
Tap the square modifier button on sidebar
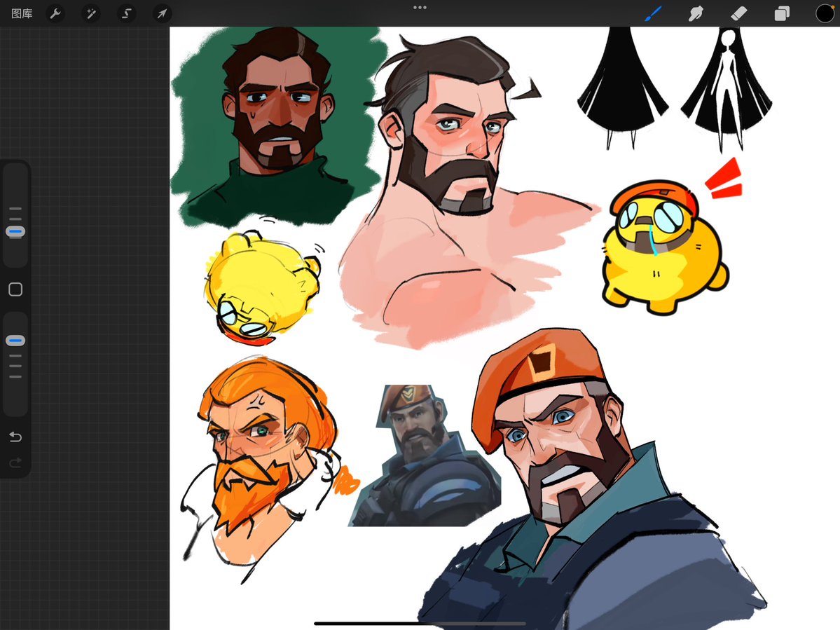coord(15,289)
